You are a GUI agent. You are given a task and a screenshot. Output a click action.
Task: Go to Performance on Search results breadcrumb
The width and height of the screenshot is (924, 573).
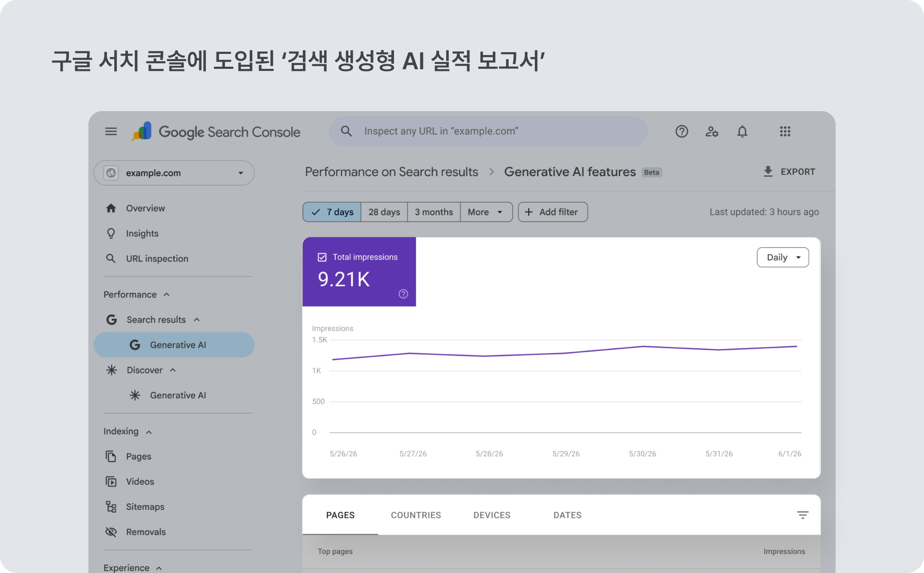391,172
